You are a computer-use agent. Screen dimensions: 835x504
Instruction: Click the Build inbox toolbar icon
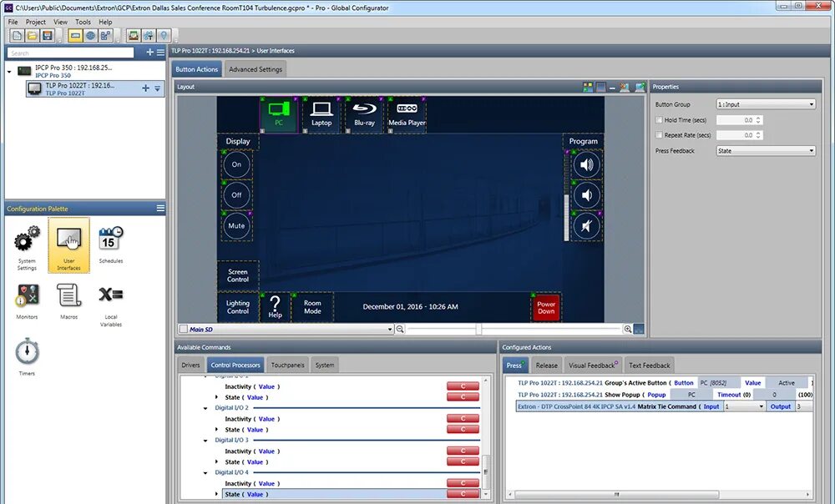tap(134, 36)
